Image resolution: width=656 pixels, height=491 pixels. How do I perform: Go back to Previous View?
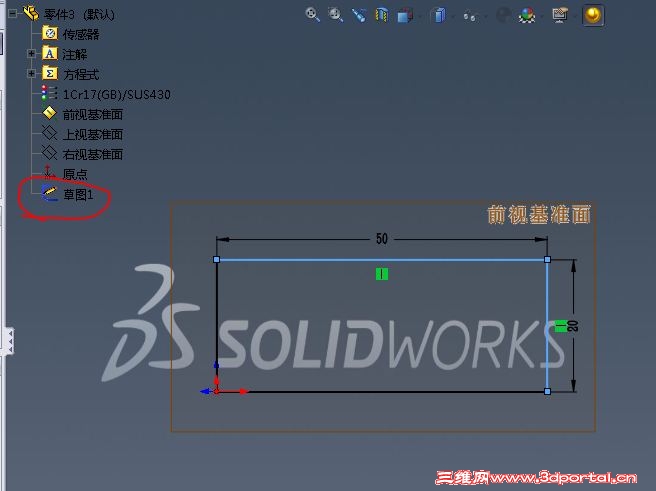(x=359, y=15)
